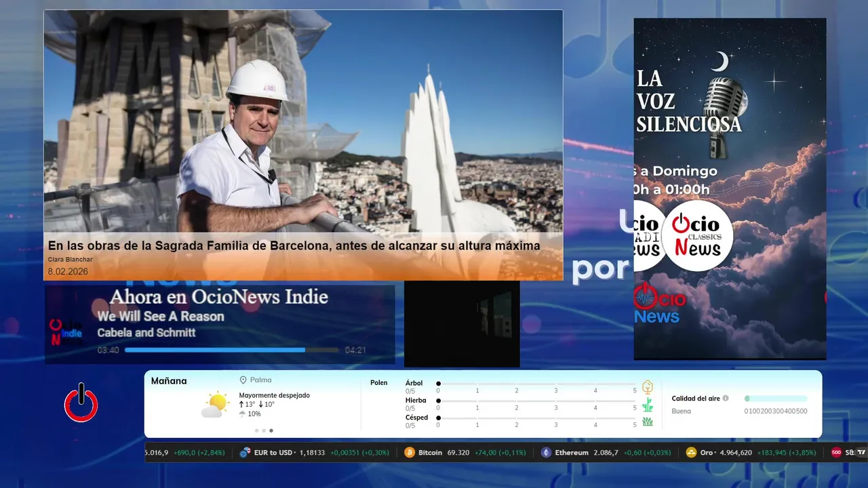Click the Buena air quality status
The image size is (868, 488).
click(682, 411)
